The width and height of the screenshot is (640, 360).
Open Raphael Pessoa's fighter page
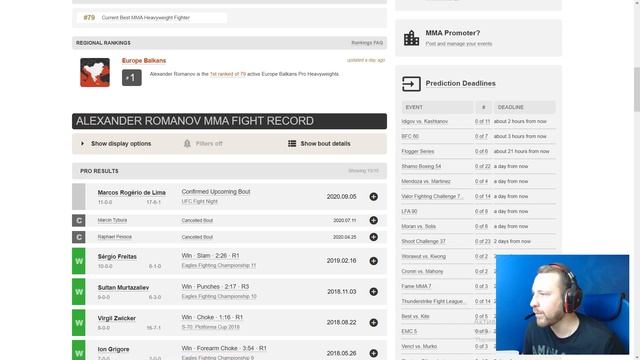click(115, 237)
